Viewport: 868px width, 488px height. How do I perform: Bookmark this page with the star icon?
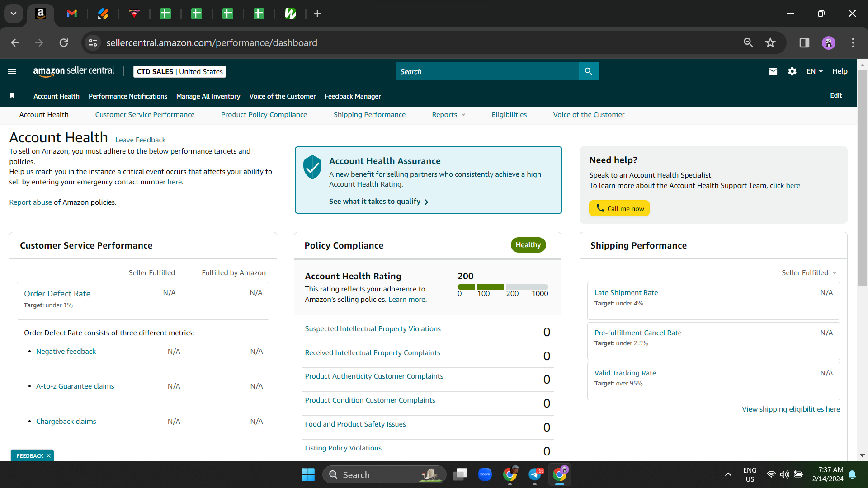(x=770, y=43)
